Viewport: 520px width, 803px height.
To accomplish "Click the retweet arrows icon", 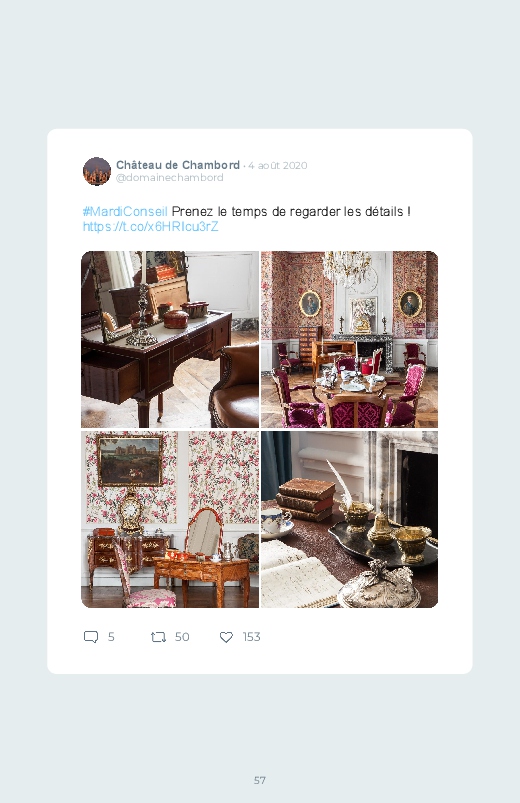I will (x=158, y=637).
